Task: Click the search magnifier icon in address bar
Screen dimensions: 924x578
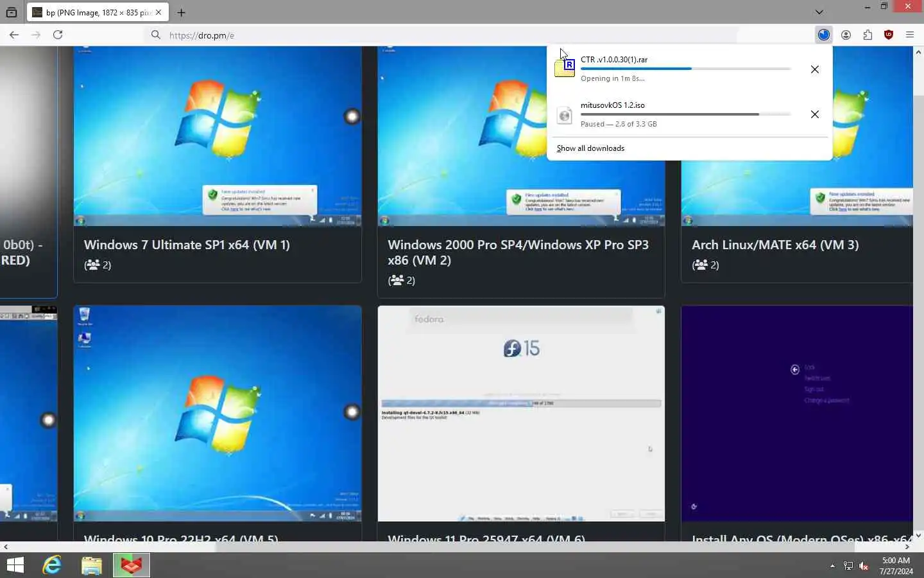Action: [156, 35]
